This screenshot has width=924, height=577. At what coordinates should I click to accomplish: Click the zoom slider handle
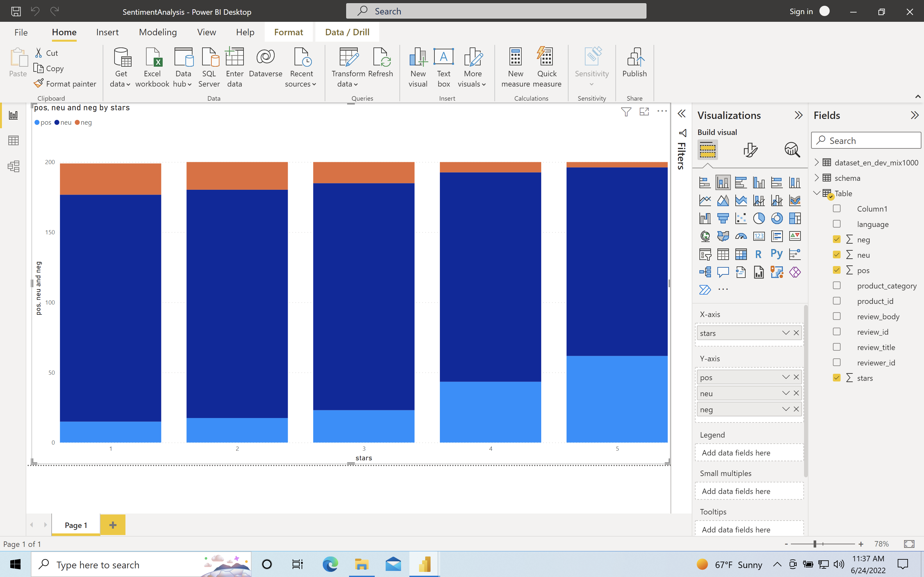pos(815,544)
